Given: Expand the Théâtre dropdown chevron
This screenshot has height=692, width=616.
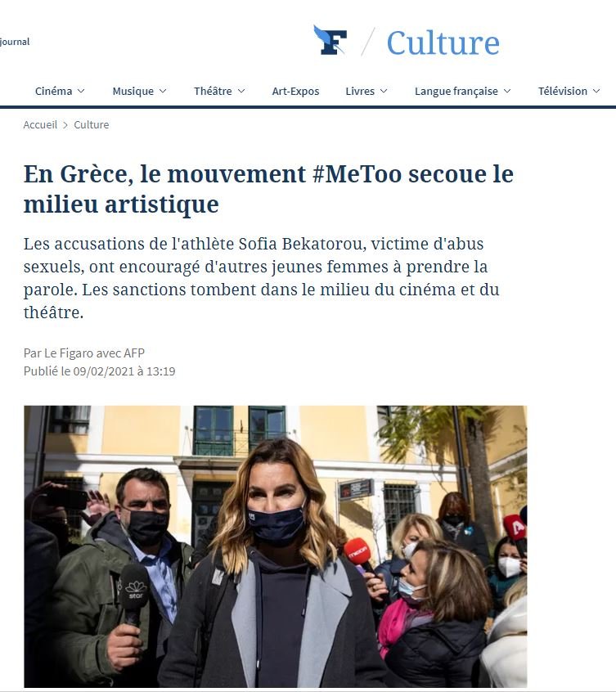Looking at the screenshot, I should coord(241,91).
